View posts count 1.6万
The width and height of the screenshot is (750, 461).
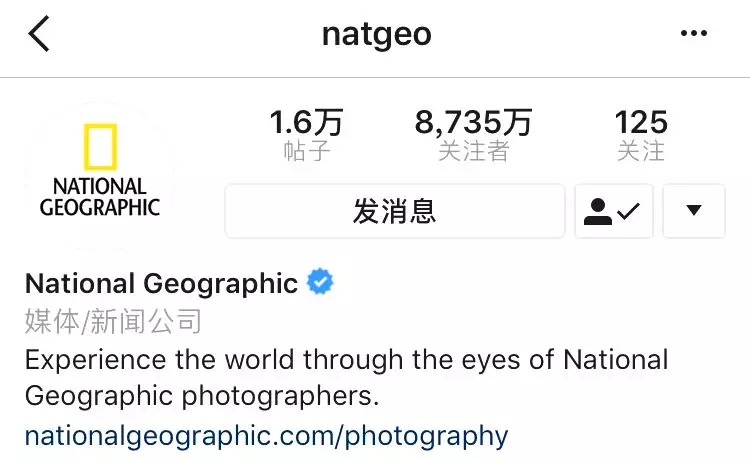pyautogui.click(x=306, y=122)
